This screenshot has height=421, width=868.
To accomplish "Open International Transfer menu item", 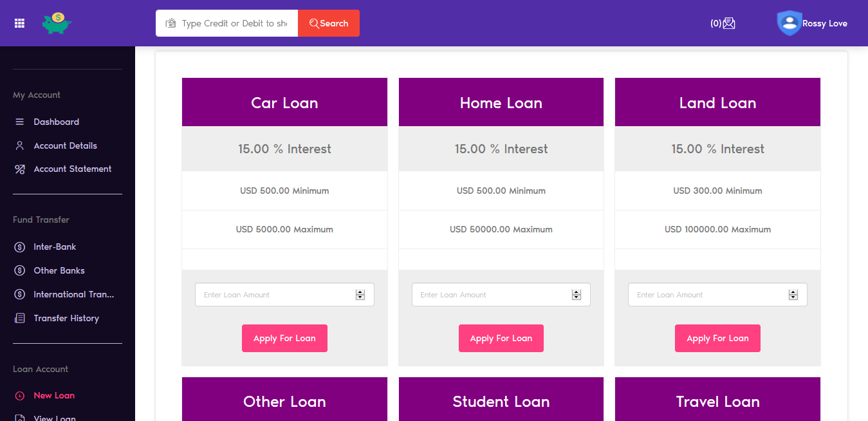I will (x=73, y=294).
